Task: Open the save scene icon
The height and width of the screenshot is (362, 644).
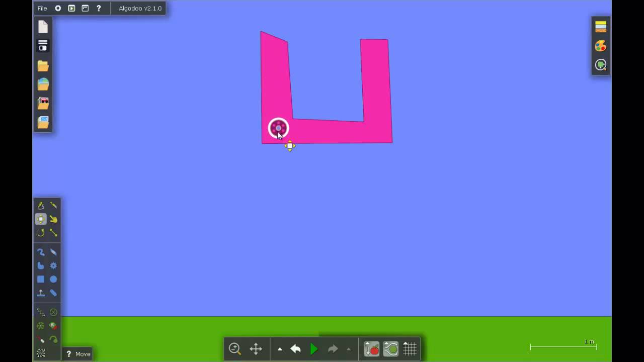Action: pos(43,46)
